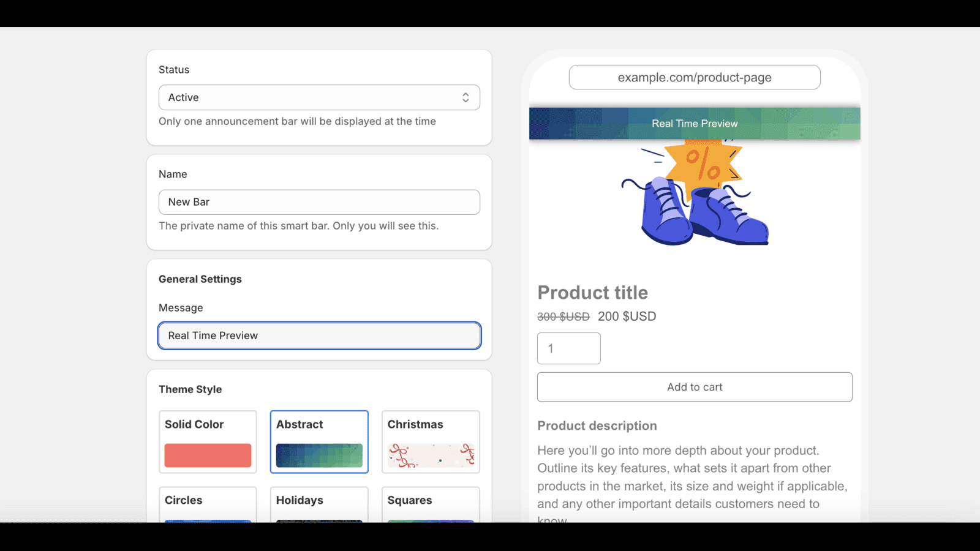Image resolution: width=980 pixels, height=551 pixels.
Task: Click the Add to cart button
Action: tap(695, 387)
